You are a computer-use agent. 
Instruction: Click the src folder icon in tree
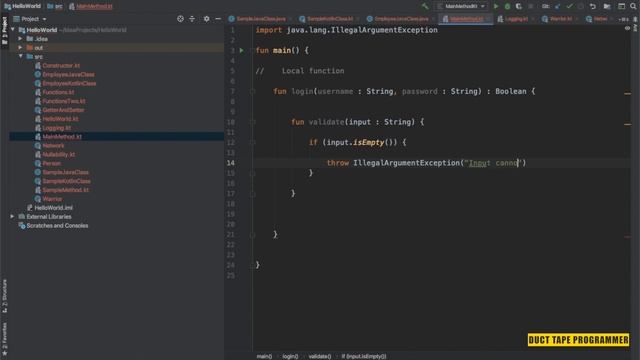[x=30, y=56]
